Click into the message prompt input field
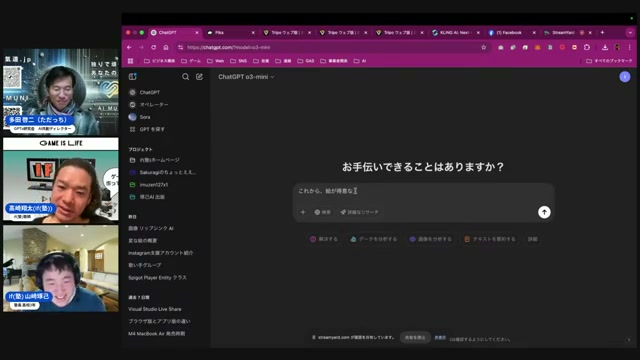The image size is (640, 360). pos(423,191)
